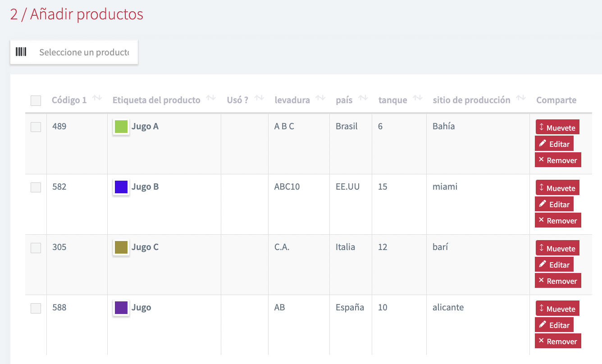Select the checkbox for Jugo B row
The height and width of the screenshot is (364, 602).
36,187
